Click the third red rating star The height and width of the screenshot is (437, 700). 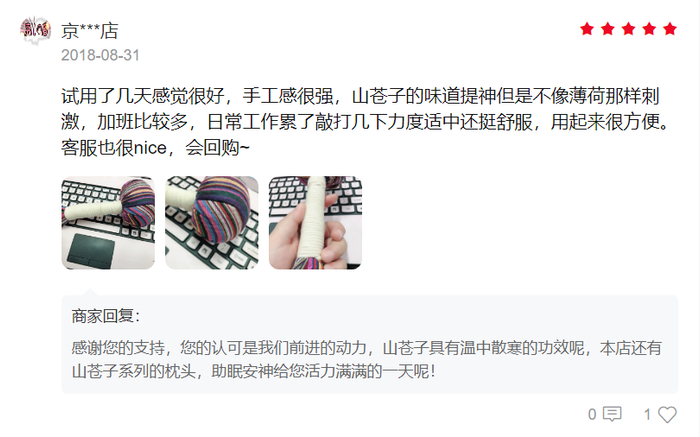pos(628,29)
